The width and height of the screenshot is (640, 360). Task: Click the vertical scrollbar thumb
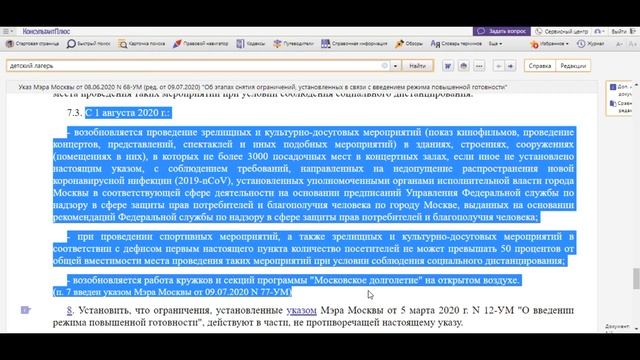click(x=636, y=279)
